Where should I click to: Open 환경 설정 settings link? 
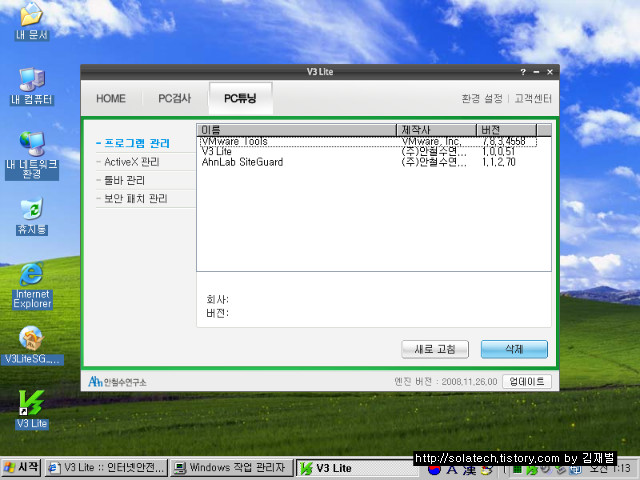click(482, 98)
